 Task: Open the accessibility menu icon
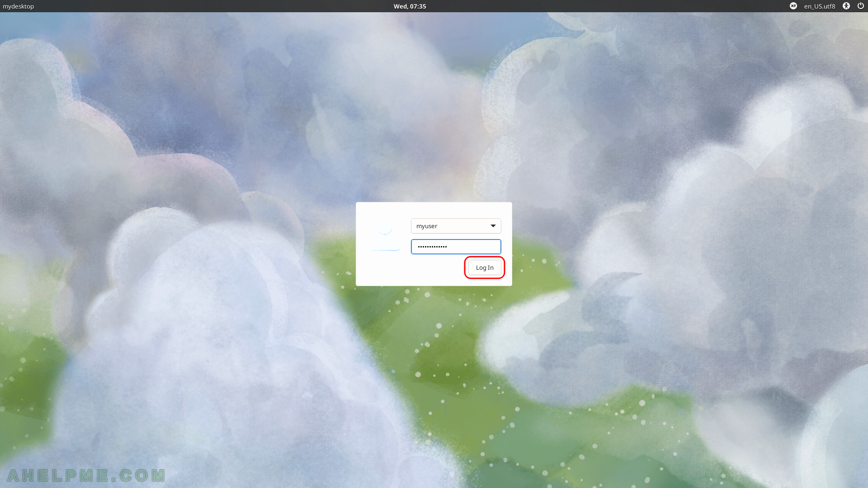pyautogui.click(x=846, y=6)
